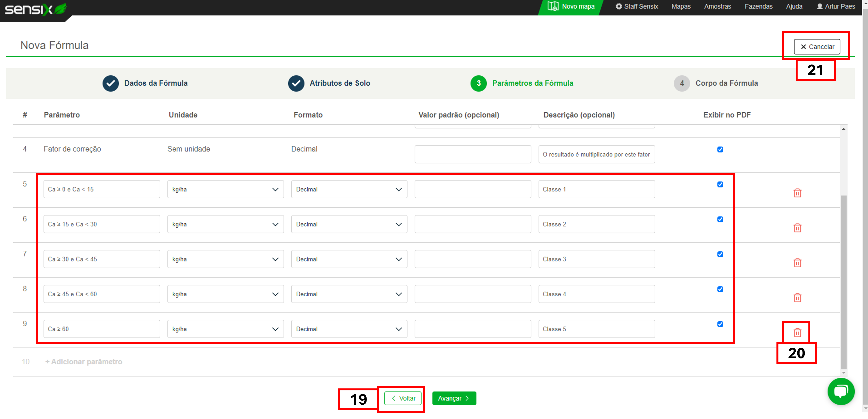The height and width of the screenshot is (419, 868).
Task: Click trash icon for Classe 2 row
Action: 797,228
